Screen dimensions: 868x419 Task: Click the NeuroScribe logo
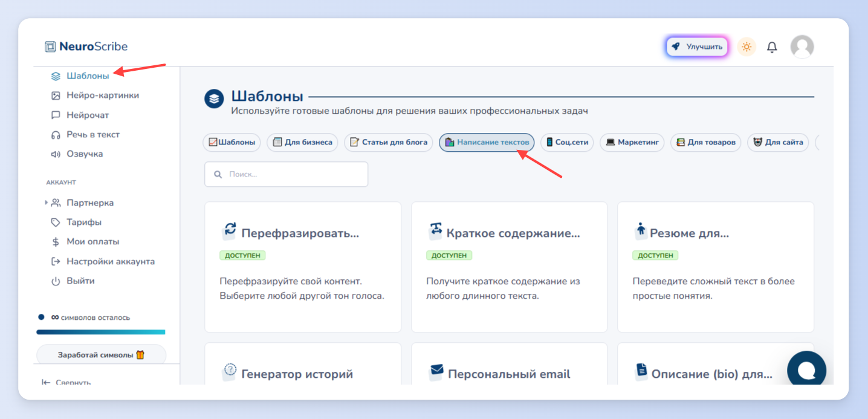coord(86,47)
